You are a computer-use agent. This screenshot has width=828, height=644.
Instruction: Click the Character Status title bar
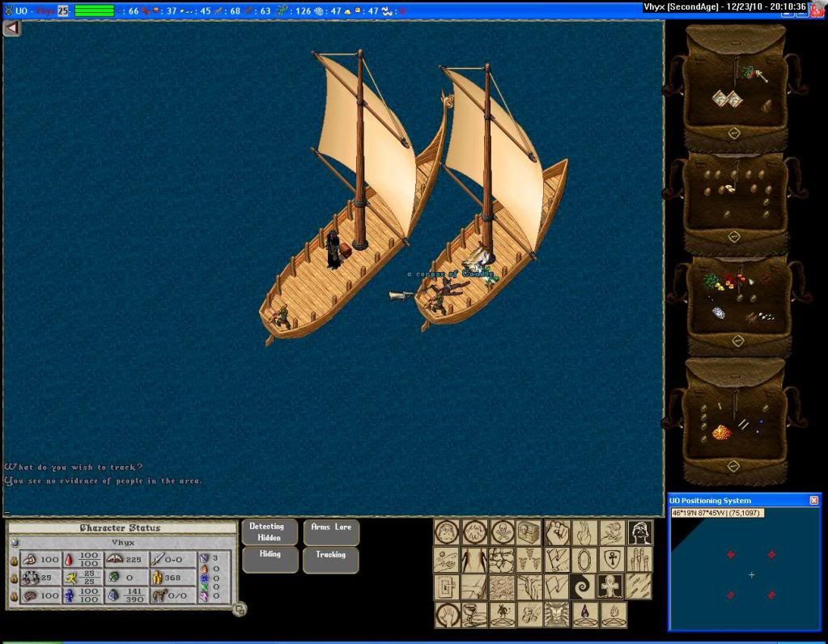121,527
